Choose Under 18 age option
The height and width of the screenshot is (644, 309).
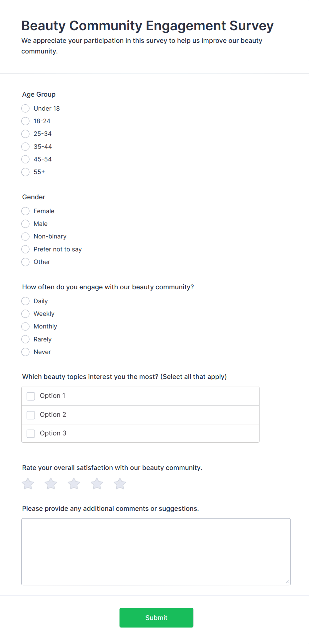pyautogui.click(x=26, y=109)
